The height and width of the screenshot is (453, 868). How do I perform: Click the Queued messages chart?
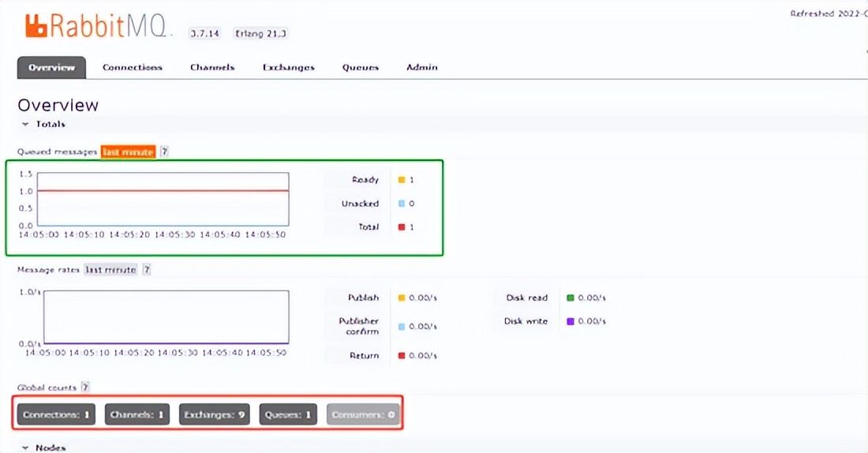(x=163, y=200)
